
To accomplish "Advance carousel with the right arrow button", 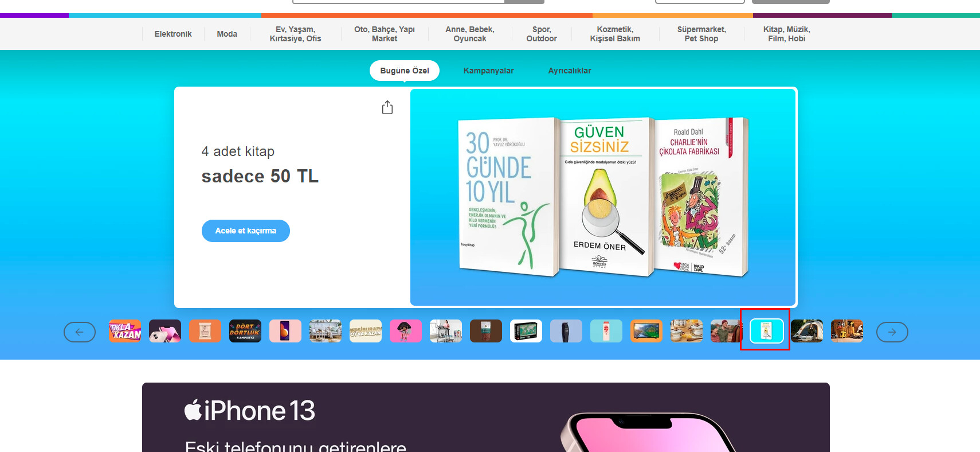I will (x=892, y=332).
